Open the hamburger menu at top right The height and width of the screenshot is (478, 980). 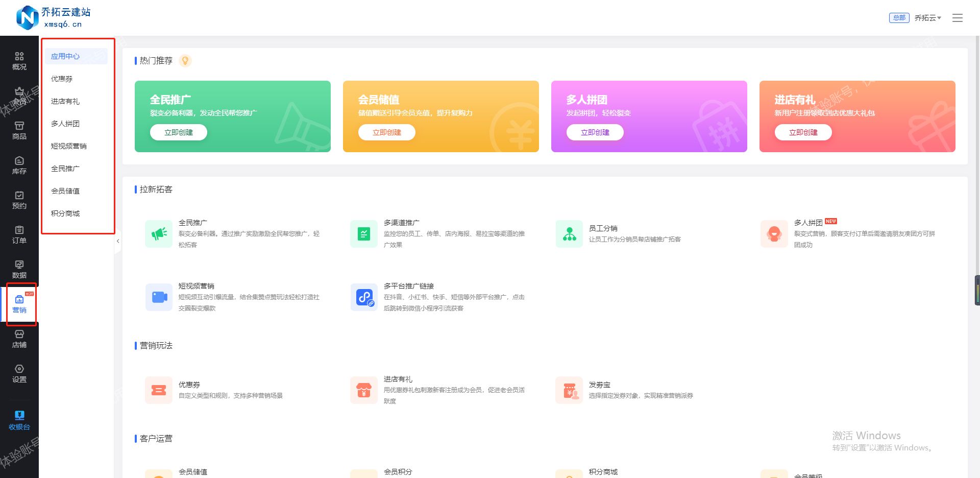point(958,18)
